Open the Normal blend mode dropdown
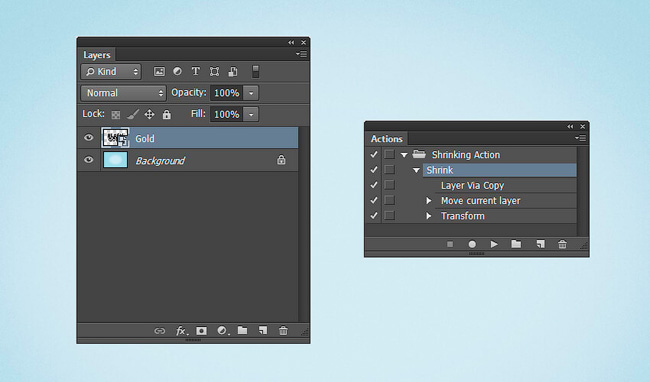 pyautogui.click(x=124, y=93)
